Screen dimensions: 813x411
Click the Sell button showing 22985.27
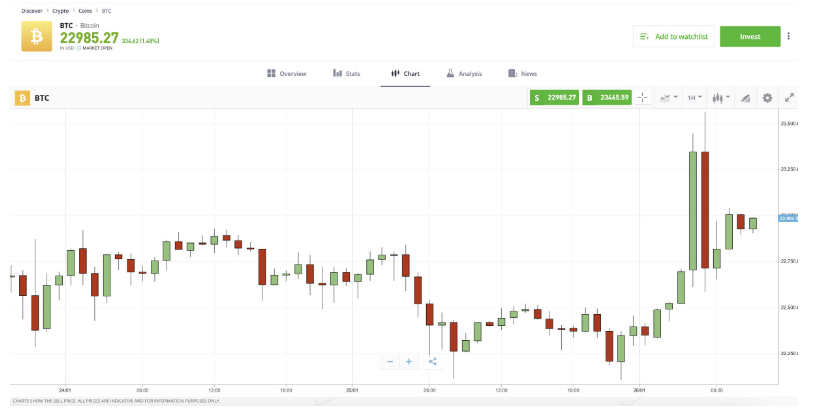(554, 97)
